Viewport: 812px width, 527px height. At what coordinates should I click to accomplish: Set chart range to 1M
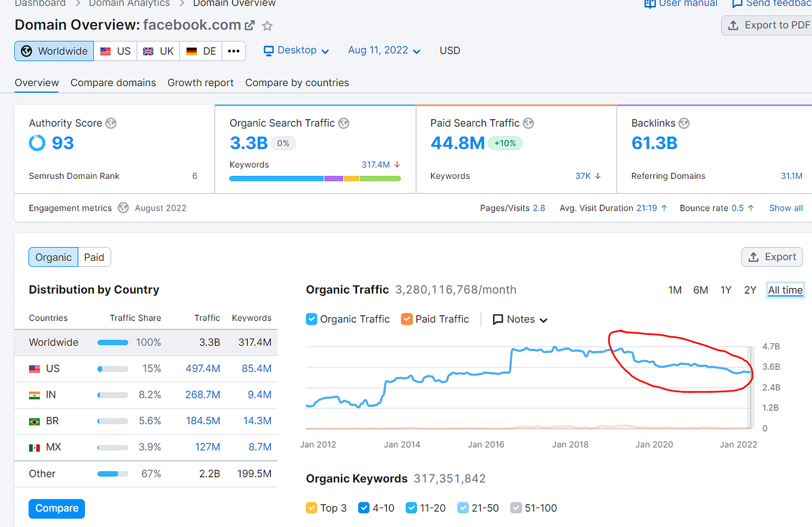click(x=675, y=290)
